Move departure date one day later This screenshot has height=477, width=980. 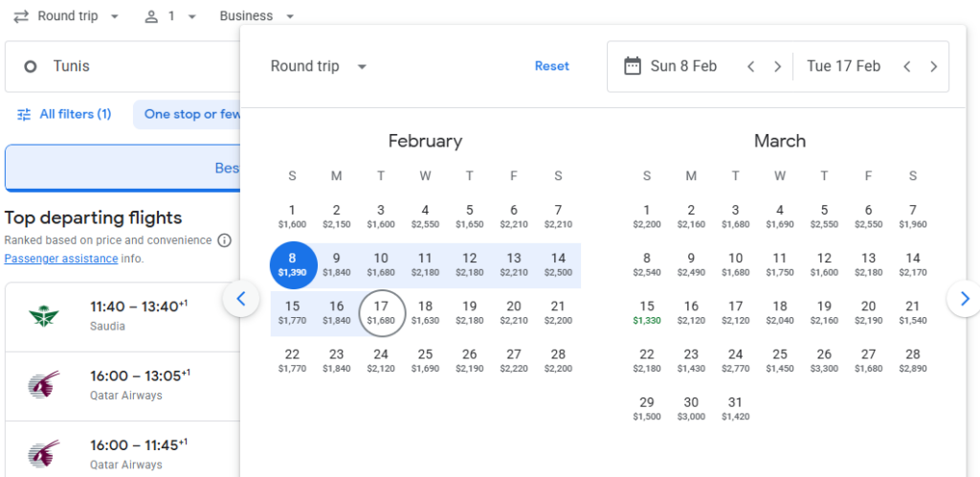tap(777, 66)
